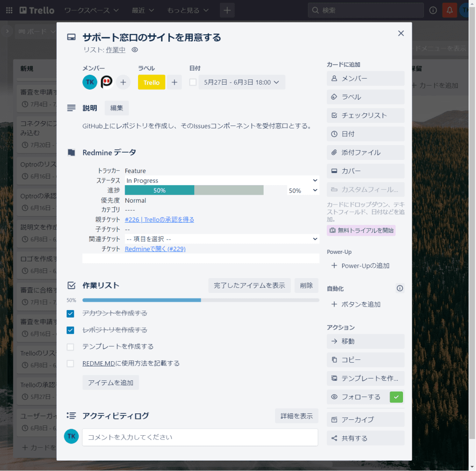Screen dimensions: 476x471
Task: Uncheck レポジトリを作成する checklist item
Action: (71, 330)
